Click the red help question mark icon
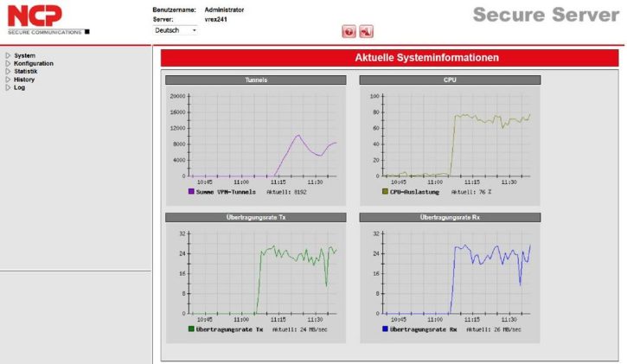This screenshot has height=364, width=627. (349, 32)
